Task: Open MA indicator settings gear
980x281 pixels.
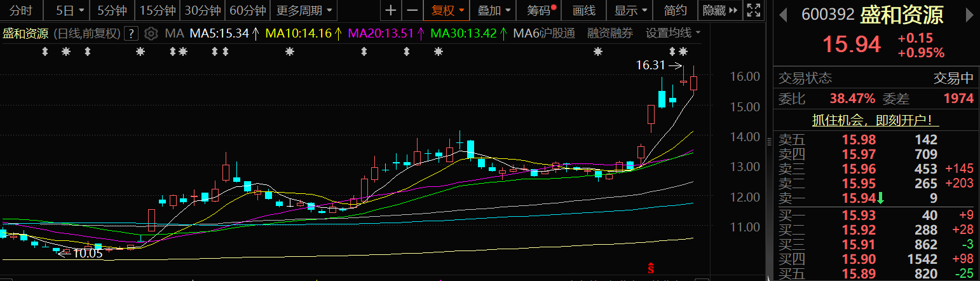Action: [x=151, y=34]
